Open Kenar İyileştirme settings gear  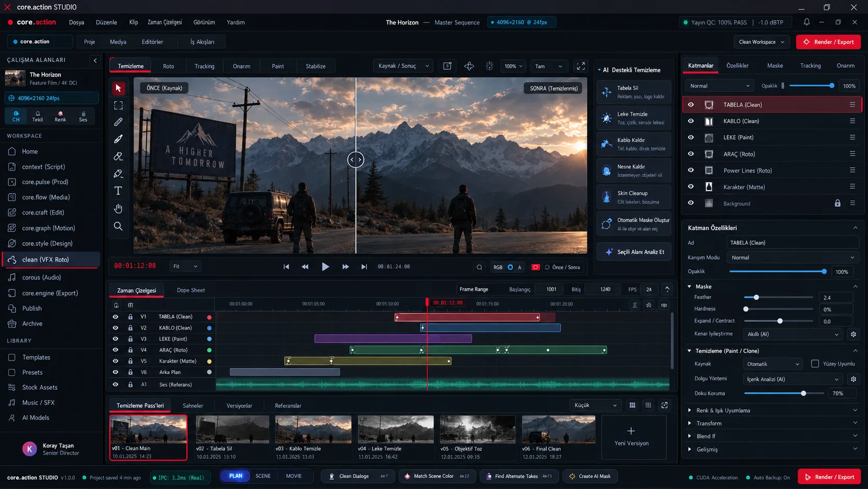(x=853, y=334)
